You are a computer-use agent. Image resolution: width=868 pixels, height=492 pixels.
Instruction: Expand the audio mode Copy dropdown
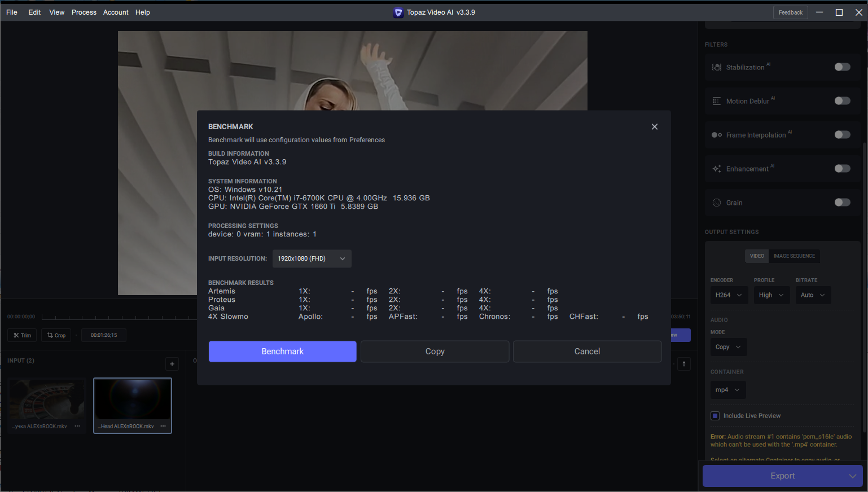[729, 347]
